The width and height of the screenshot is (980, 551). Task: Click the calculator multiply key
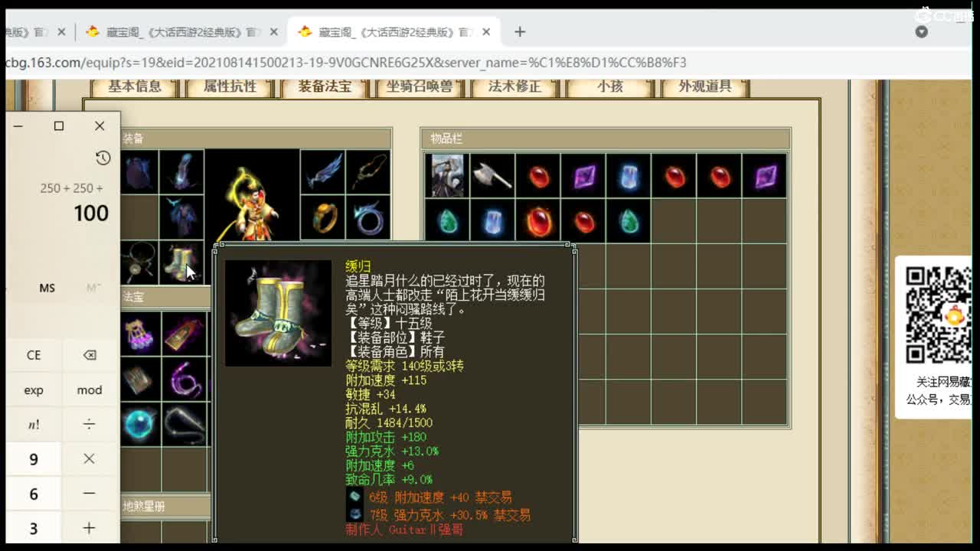click(90, 459)
